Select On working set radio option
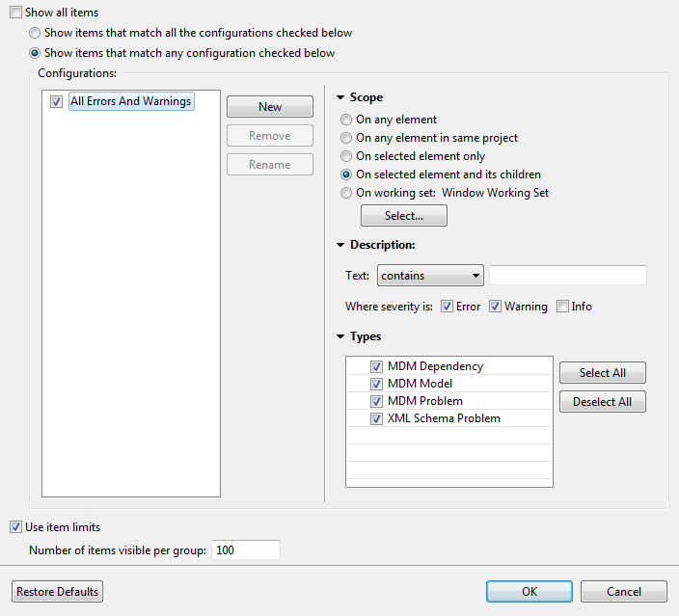The image size is (679, 616). click(346, 193)
